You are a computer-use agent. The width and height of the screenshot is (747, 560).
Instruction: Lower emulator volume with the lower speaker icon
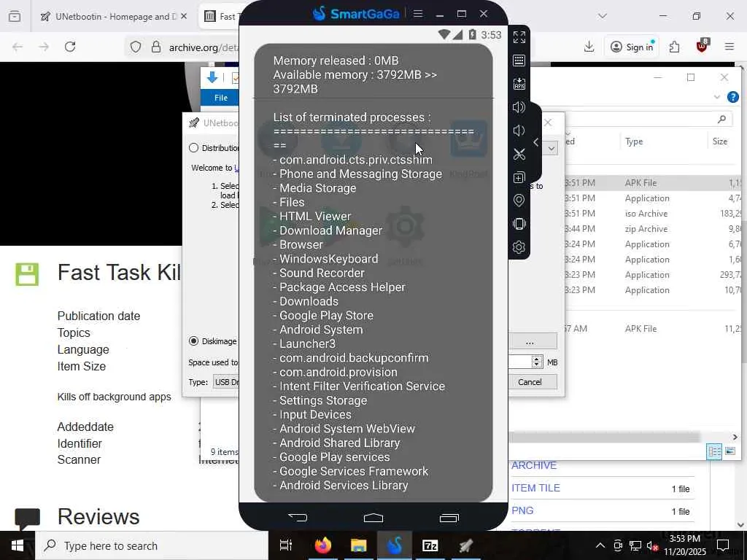pos(519,131)
